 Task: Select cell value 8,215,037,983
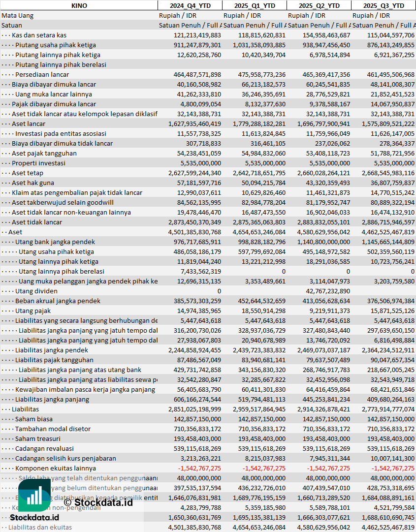click(265, 458)
